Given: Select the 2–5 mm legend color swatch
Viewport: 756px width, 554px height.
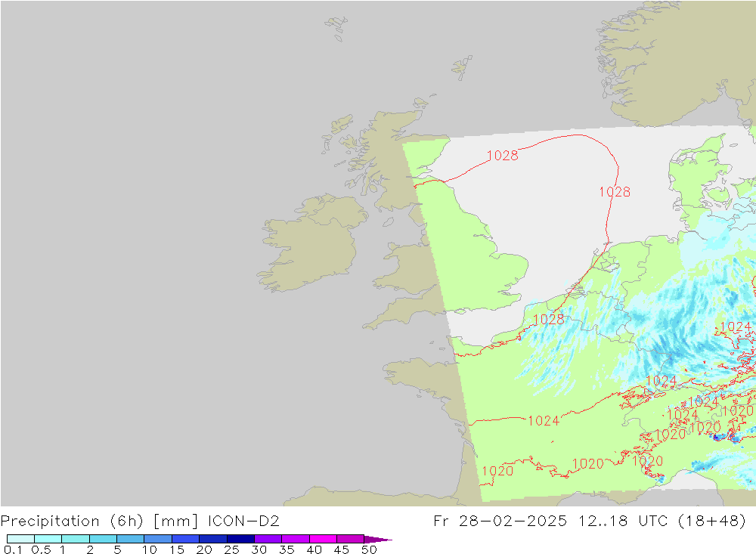Looking at the screenshot, I should click(x=103, y=539).
